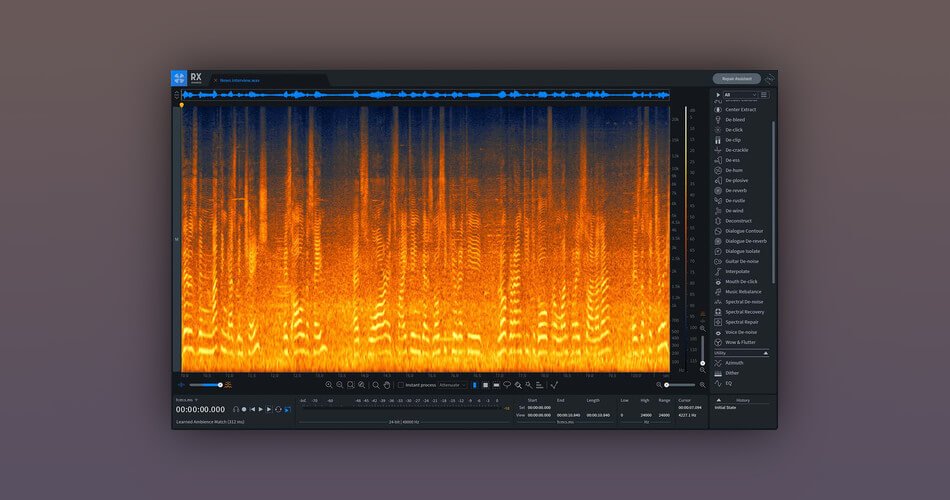Click the zoom in time icon
Screen dimensions: 950x500
(329, 385)
